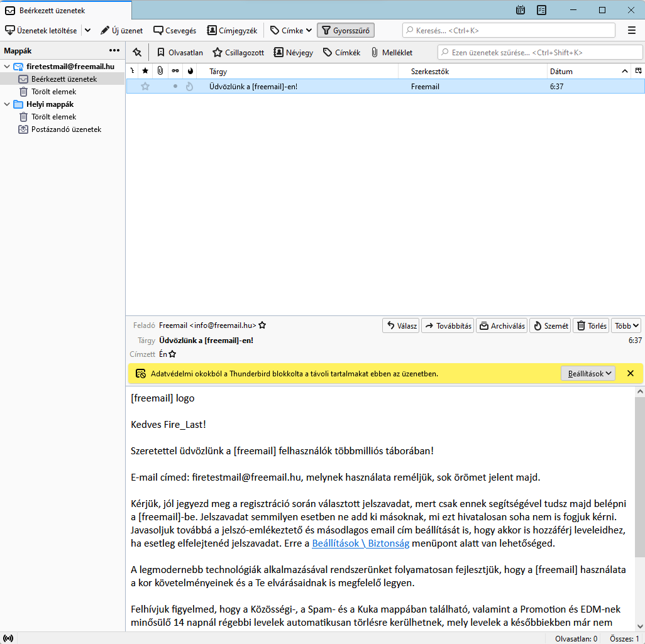Image resolution: width=645 pixels, height=644 pixels.
Task: Open the column picker icon
Action: 639,71
